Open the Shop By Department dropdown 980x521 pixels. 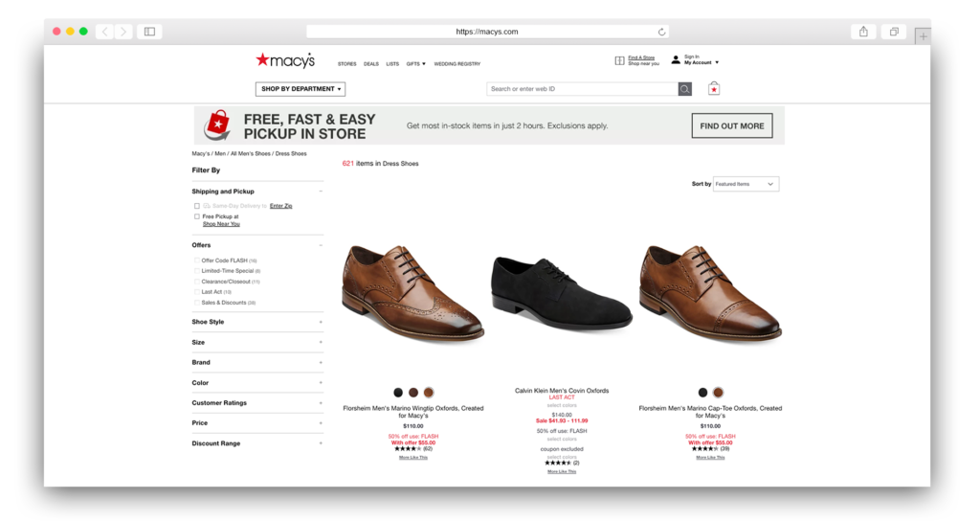pyautogui.click(x=301, y=89)
